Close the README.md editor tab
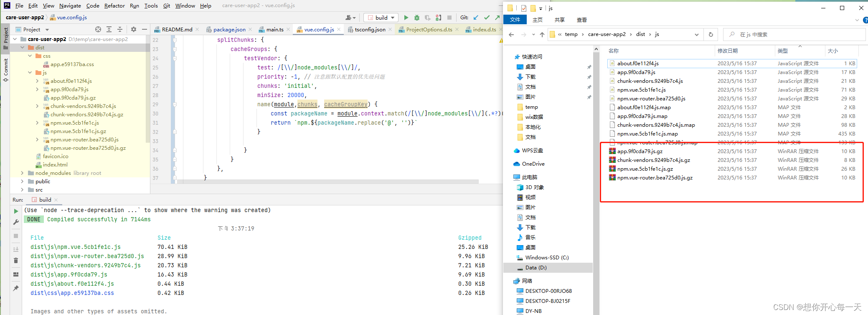Image resolution: width=868 pixels, height=315 pixels. tap(197, 29)
